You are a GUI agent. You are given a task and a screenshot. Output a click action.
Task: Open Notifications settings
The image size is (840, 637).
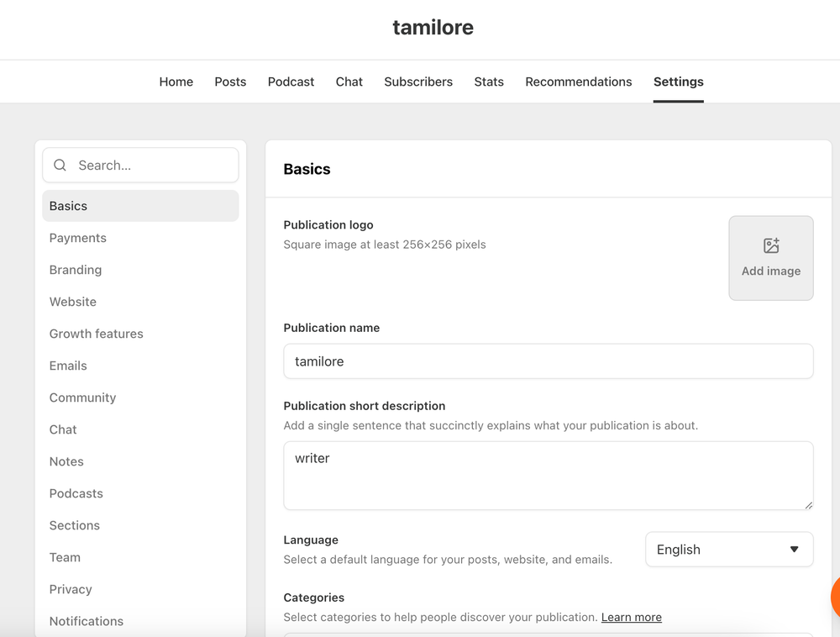tap(86, 621)
